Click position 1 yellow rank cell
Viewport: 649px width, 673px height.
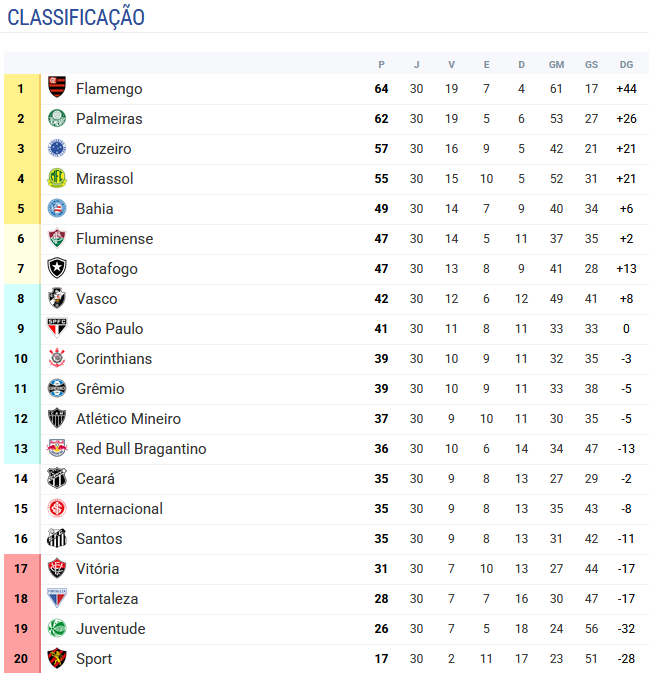click(20, 89)
